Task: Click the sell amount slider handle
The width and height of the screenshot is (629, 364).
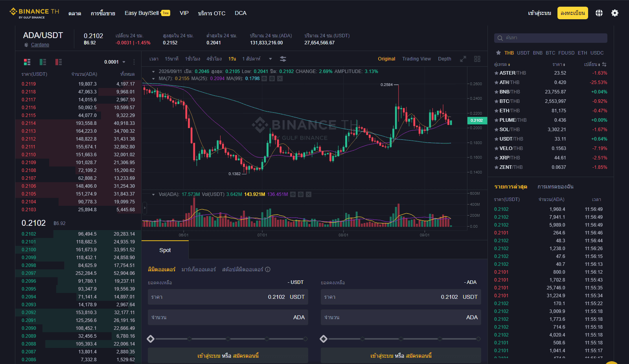Action: [324, 339]
